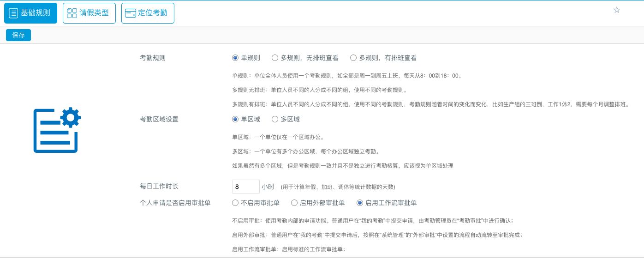
Task: Select the 单规则 radio option
Action: point(235,58)
